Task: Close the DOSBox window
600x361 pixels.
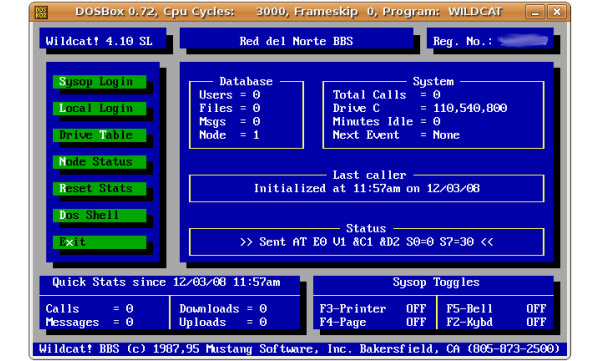Action: (556, 12)
